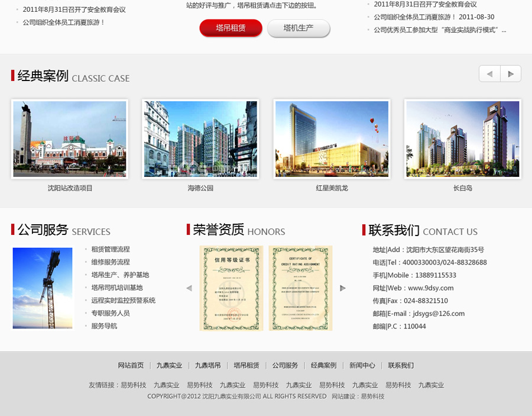Open the 海德公园 case image
532x416 pixels.
tap(200, 139)
